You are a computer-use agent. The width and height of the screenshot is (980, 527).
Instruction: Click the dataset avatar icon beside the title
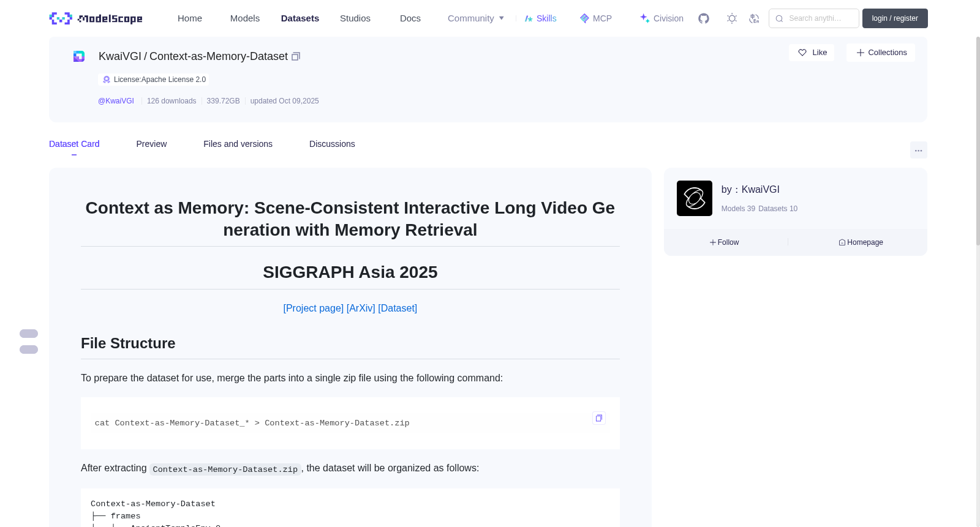[x=79, y=56]
